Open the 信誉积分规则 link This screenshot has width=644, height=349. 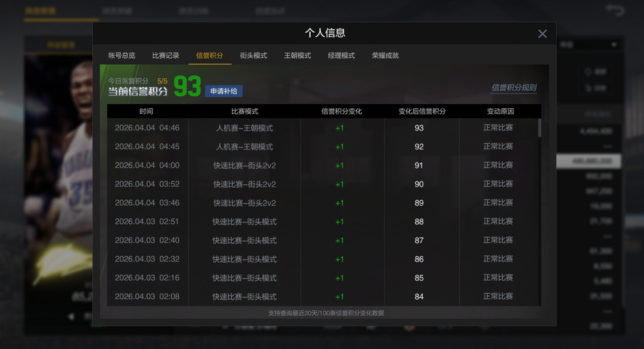pyautogui.click(x=514, y=88)
